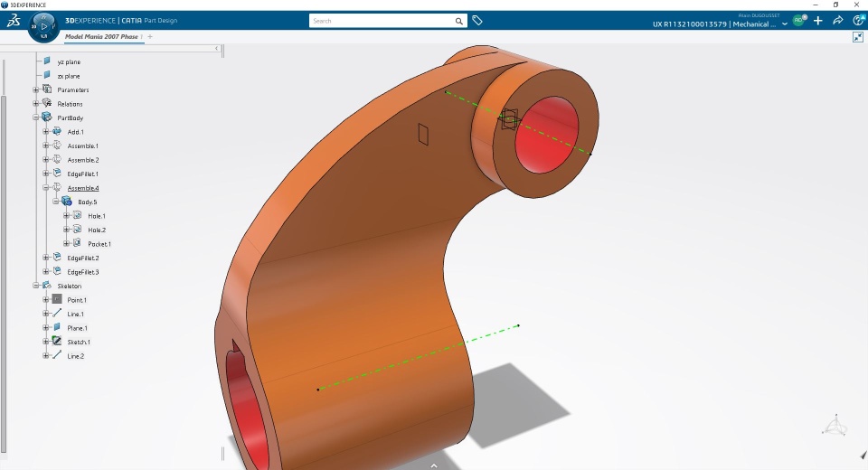Click the plus add icon in top bar
The height and width of the screenshot is (470, 868).
(818, 21)
